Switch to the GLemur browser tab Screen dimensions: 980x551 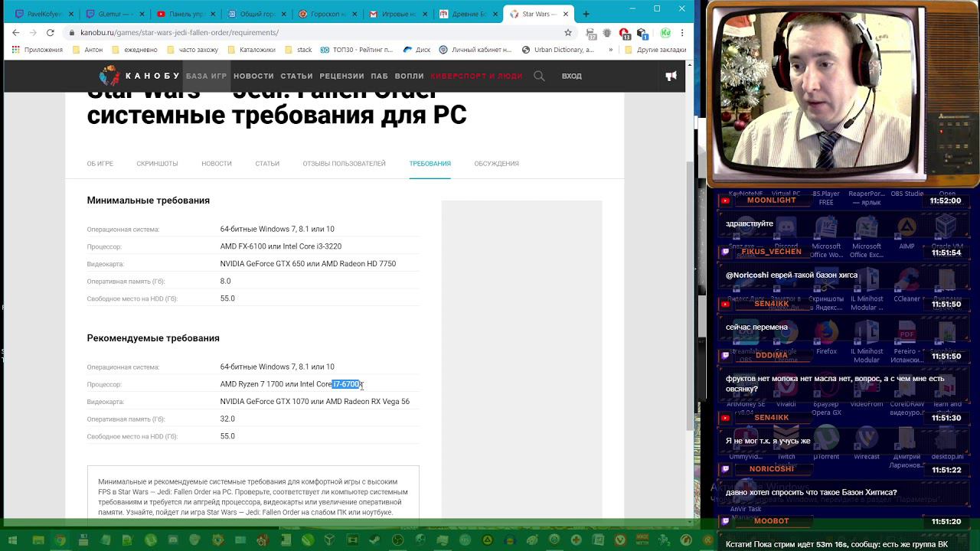(114, 14)
